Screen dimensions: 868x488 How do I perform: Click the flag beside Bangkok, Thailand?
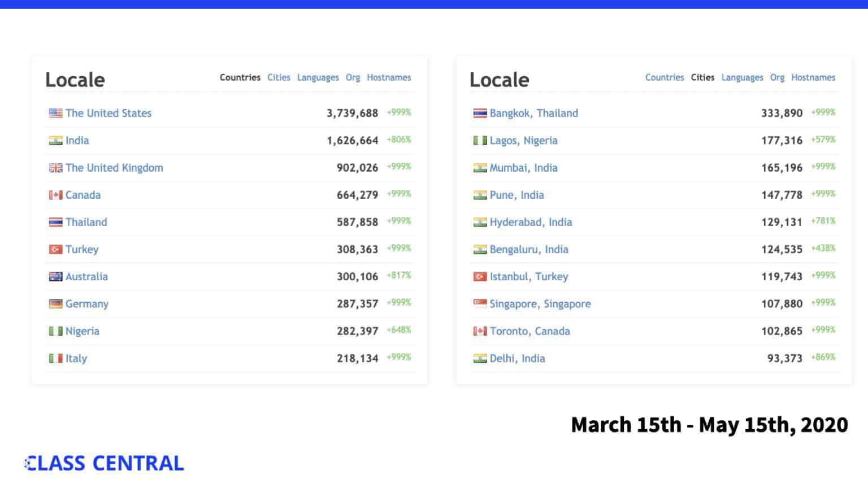[x=480, y=113]
